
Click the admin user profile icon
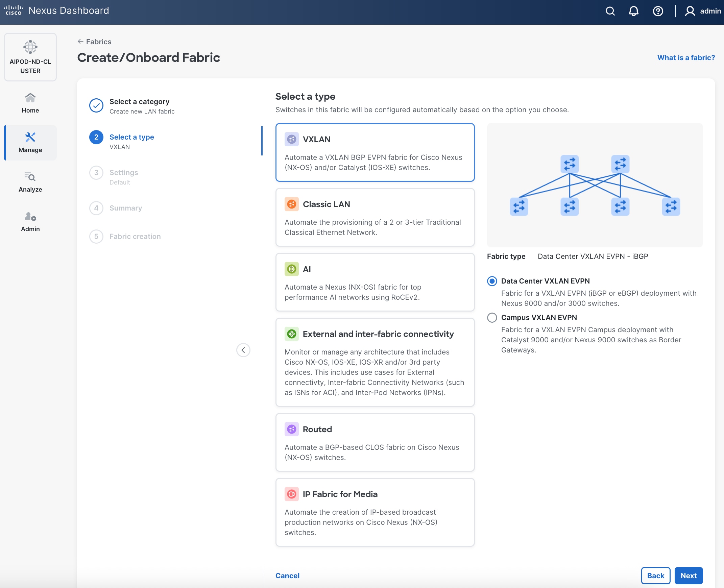pos(690,11)
